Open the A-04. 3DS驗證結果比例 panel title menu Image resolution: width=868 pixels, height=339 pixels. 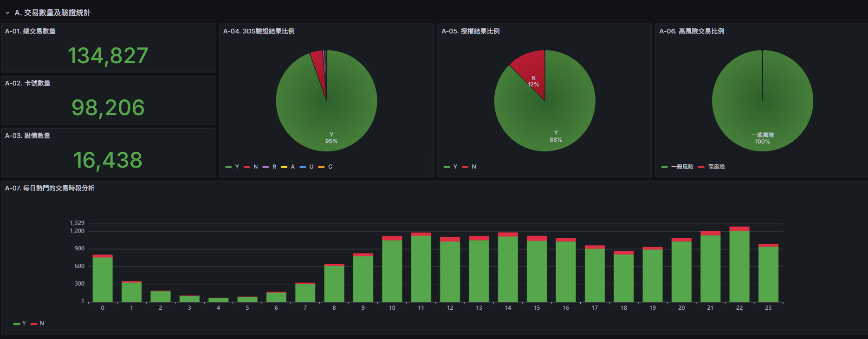259,31
